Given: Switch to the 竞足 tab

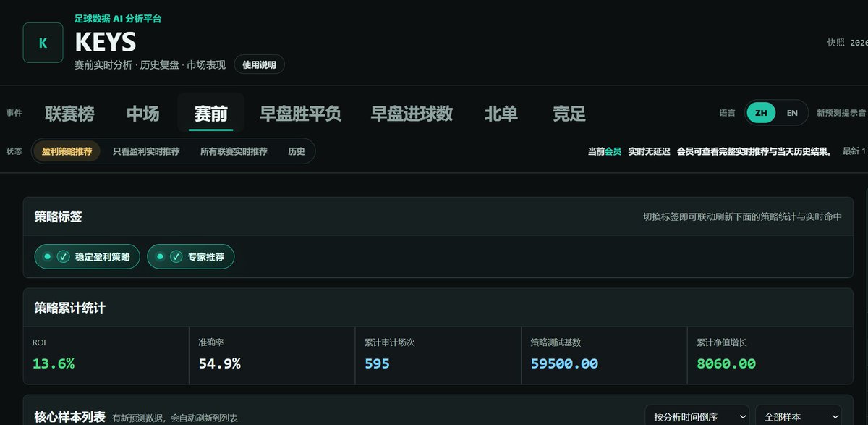Looking at the screenshot, I should 569,114.
